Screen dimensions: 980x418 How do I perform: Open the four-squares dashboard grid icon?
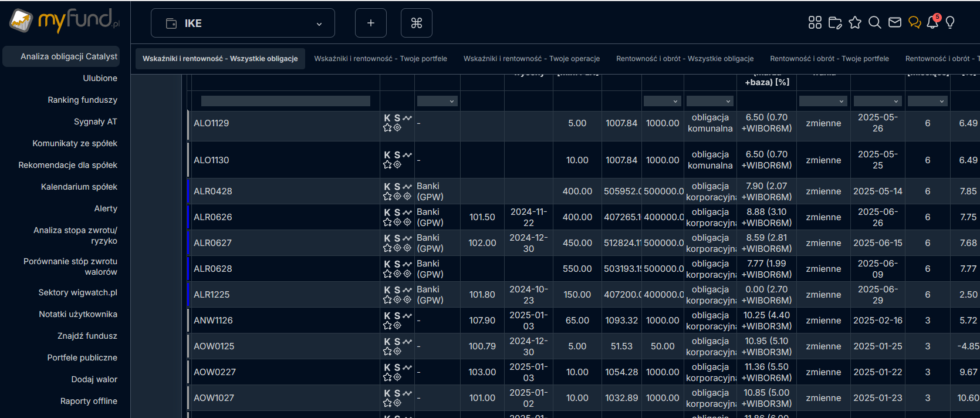click(x=815, y=23)
